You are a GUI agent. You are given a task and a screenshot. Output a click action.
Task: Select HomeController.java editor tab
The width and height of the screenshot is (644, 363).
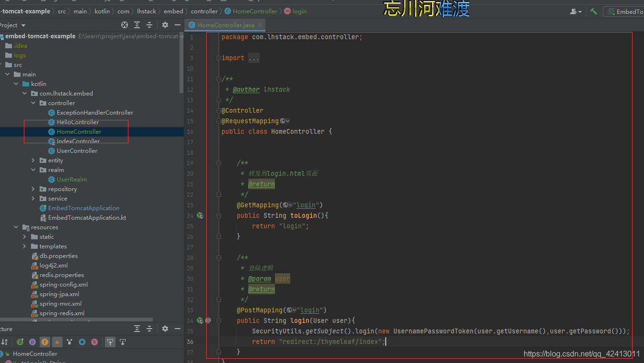225,25
